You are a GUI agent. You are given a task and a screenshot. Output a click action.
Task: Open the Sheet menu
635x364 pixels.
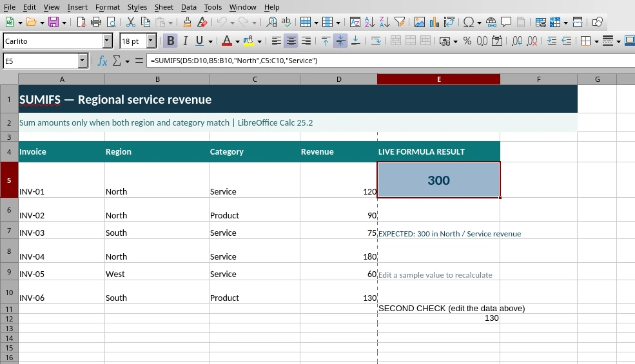tap(164, 7)
